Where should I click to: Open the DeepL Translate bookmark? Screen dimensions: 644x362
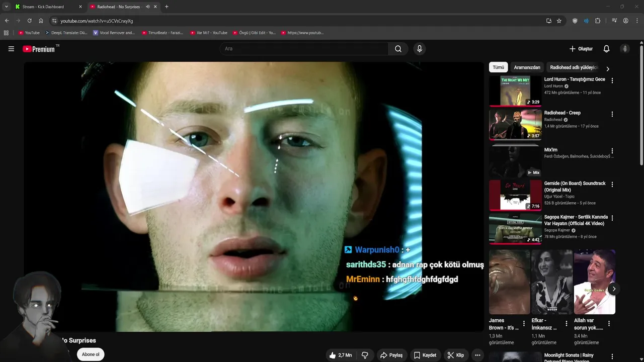[66, 33]
